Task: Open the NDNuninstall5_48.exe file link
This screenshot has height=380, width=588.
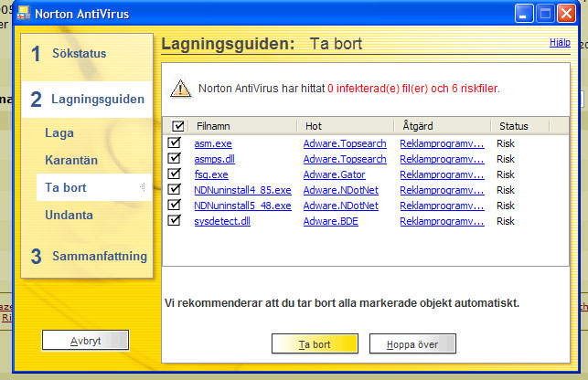Action: (x=242, y=206)
